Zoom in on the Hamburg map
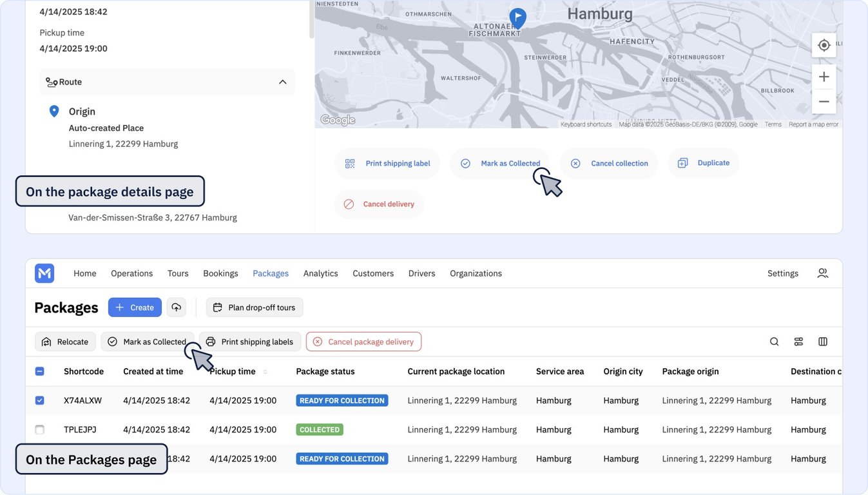 [x=824, y=77]
